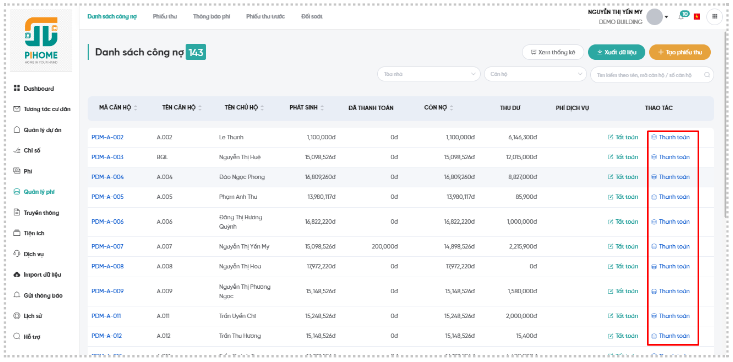Open the Căn hộ dropdown
The width and height of the screenshot is (733, 362).
pos(535,74)
